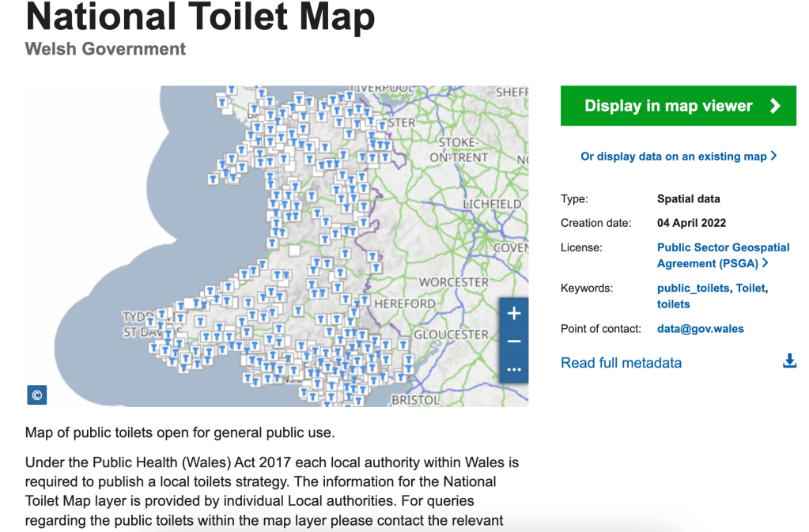Open Read full metadata
Viewport: 809px width, 532px height.
tap(621, 363)
